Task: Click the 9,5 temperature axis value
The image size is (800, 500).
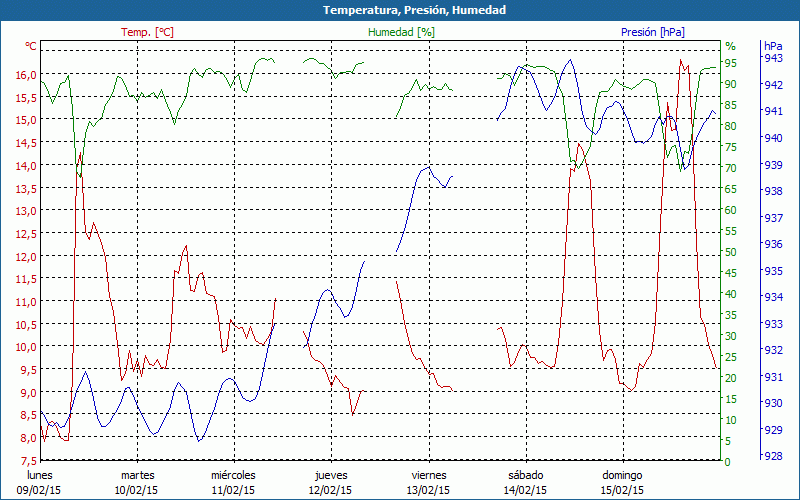Action: 29,369
